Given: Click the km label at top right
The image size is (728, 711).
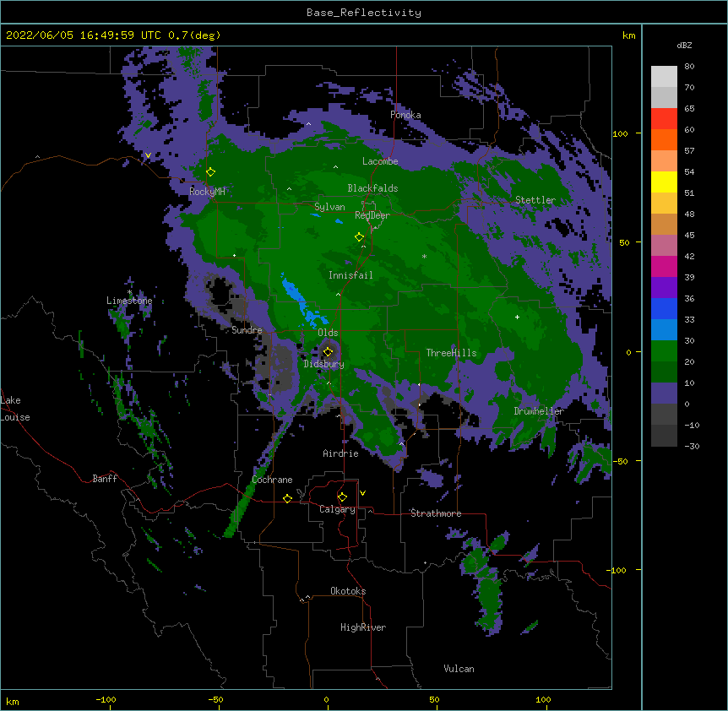Looking at the screenshot, I should point(629,35).
